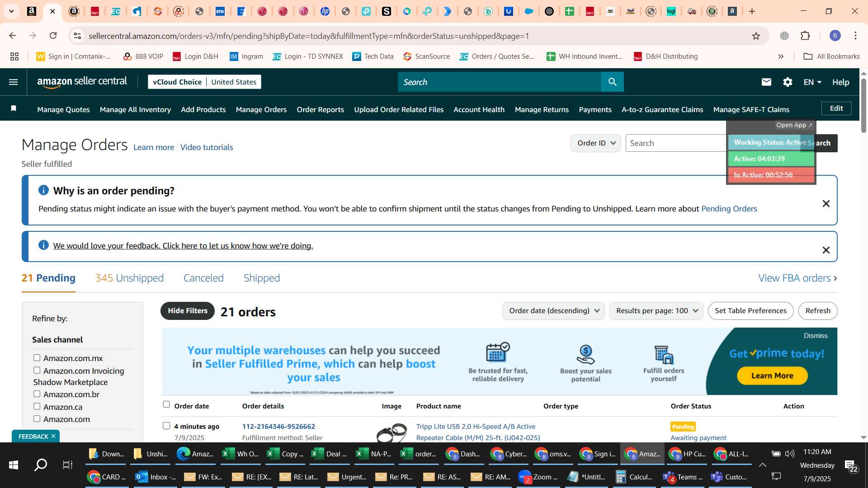Open the View FBA orders link
This screenshot has width=868, height=488.
pyautogui.click(x=797, y=278)
